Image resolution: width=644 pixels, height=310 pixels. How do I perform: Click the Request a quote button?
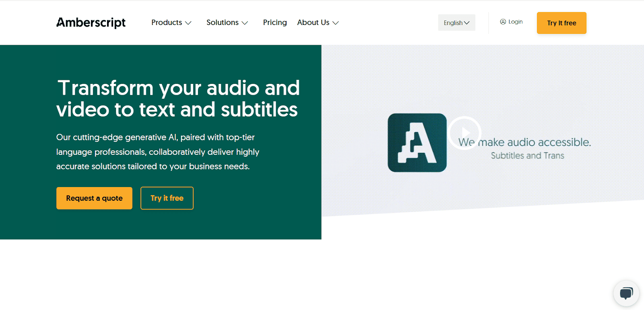pyautogui.click(x=94, y=198)
